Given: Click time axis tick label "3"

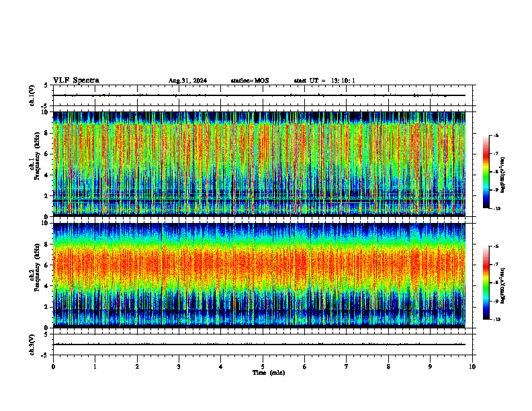Looking at the screenshot, I should [179, 367].
